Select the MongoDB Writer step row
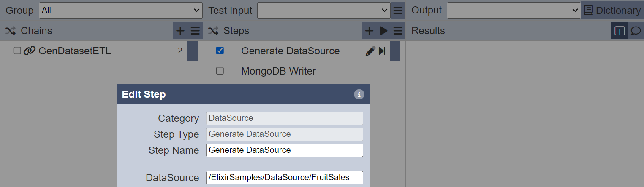The height and width of the screenshot is (187, 644). (304, 71)
